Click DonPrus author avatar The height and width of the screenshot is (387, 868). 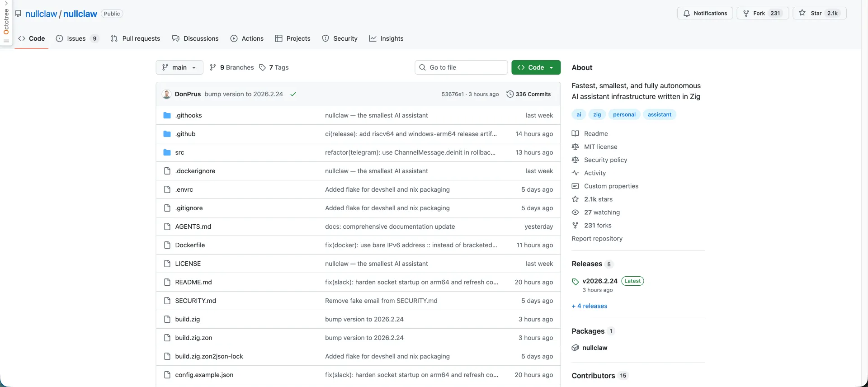pyautogui.click(x=166, y=94)
